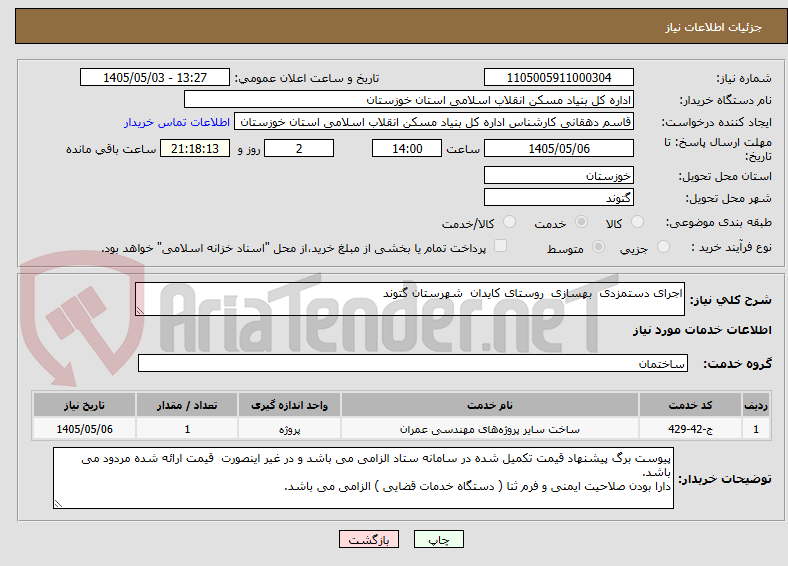Click the جزئیات اطلاعات نیاز header title
This screenshot has height=566, width=788.
[x=713, y=27]
